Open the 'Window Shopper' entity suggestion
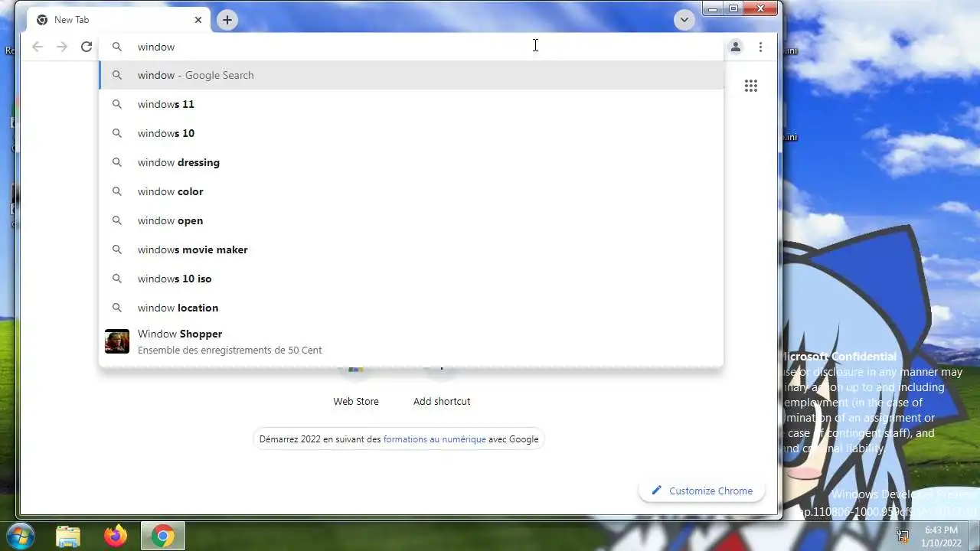The width and height of the screenshot is (980, 551). point(411,341)
